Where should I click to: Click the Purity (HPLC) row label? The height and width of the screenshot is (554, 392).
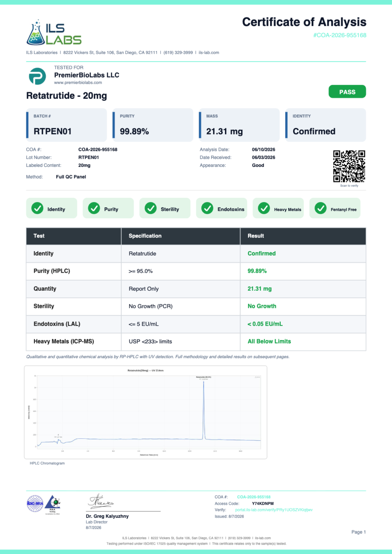(52, 271)
